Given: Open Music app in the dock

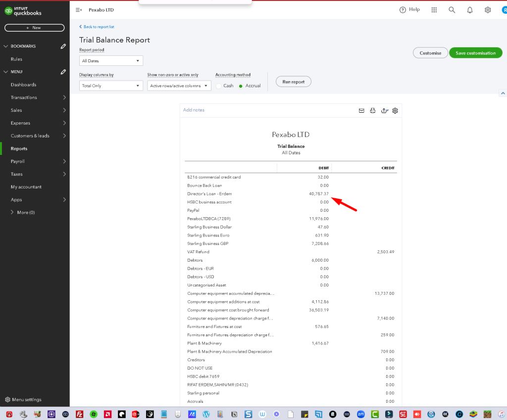Looking at the screenshot, I should click(502, 414).
